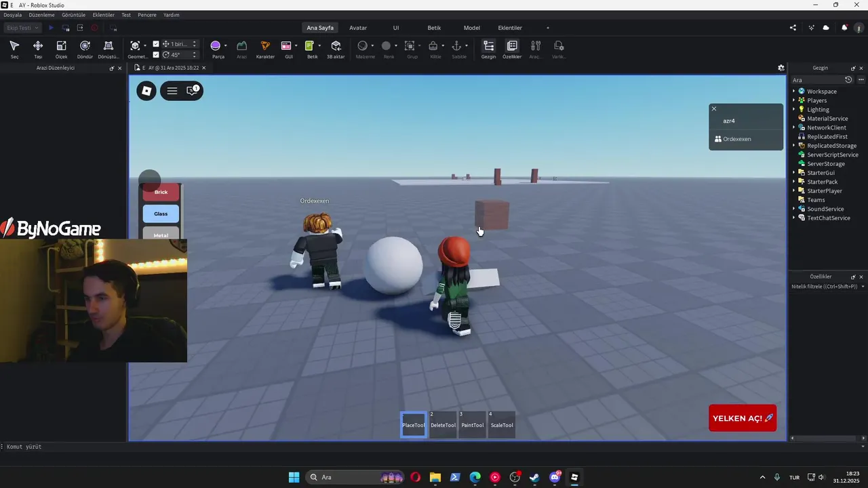Open Windows Start from the taskbar
Image resolution: width=868 pixels, height=488 pixels.
294,477
